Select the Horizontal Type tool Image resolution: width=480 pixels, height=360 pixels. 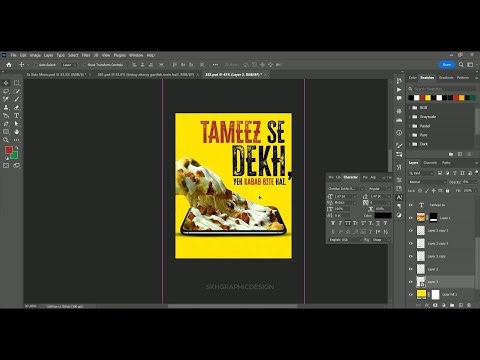click(16, 116)
